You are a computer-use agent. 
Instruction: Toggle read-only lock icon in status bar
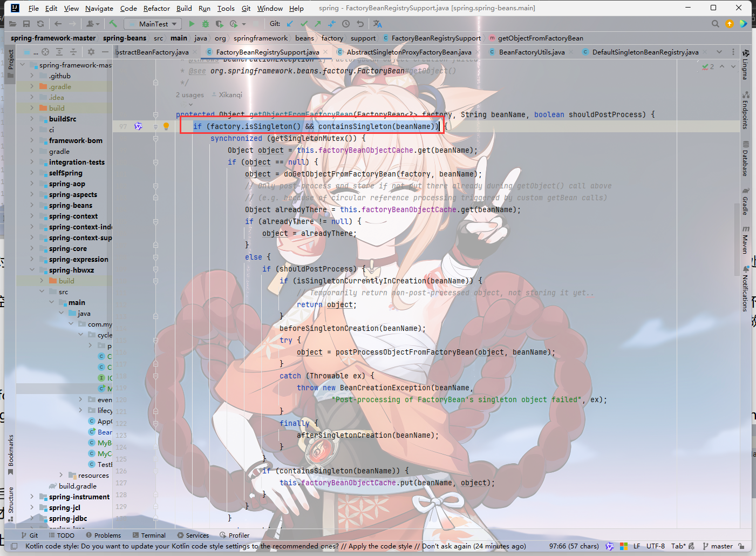point(741,546)
